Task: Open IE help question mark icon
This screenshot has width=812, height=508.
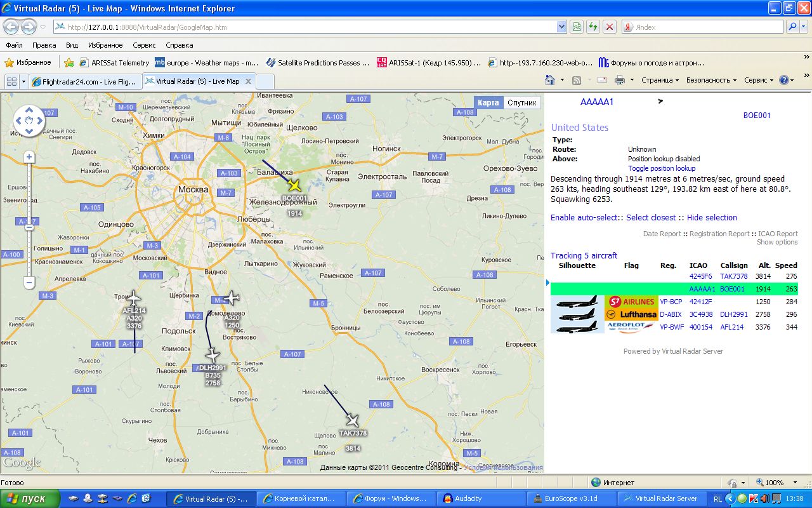Action: tap(784, 80)
